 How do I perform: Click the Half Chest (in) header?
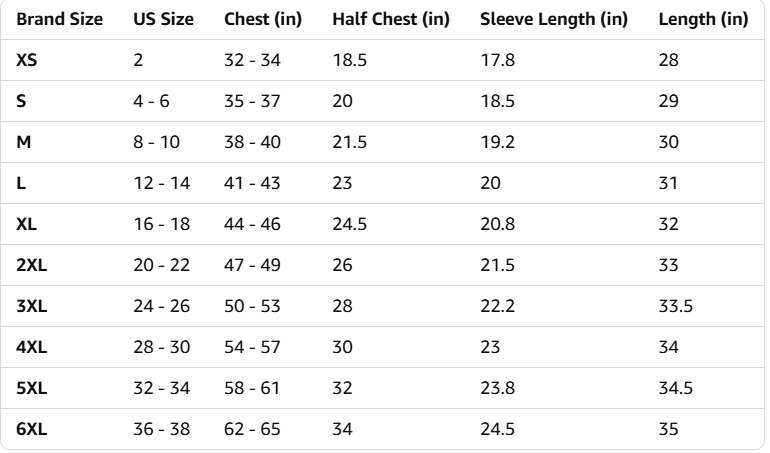(x=389, y=20)
